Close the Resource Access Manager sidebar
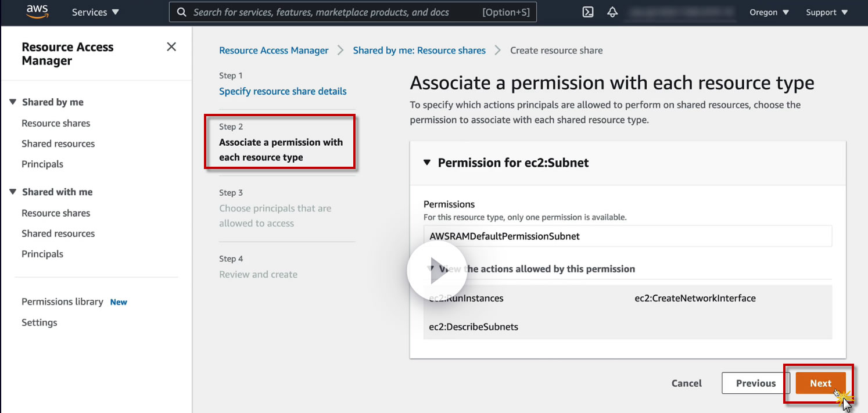Screen dimensions: 868x413 pyautogui.click(x=171, y=47)
